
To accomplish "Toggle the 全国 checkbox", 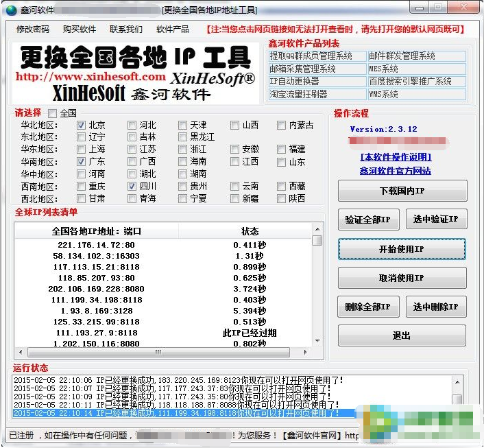I will (53, 114).
